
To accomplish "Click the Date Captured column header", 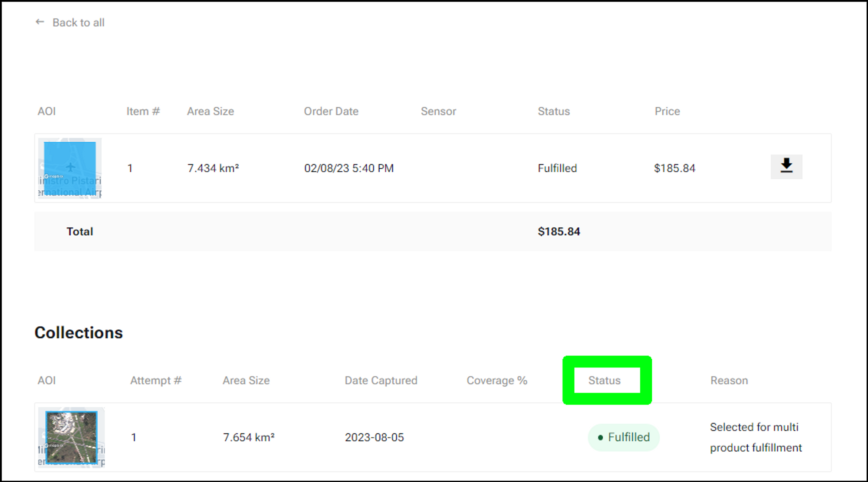I will point(381,380).
